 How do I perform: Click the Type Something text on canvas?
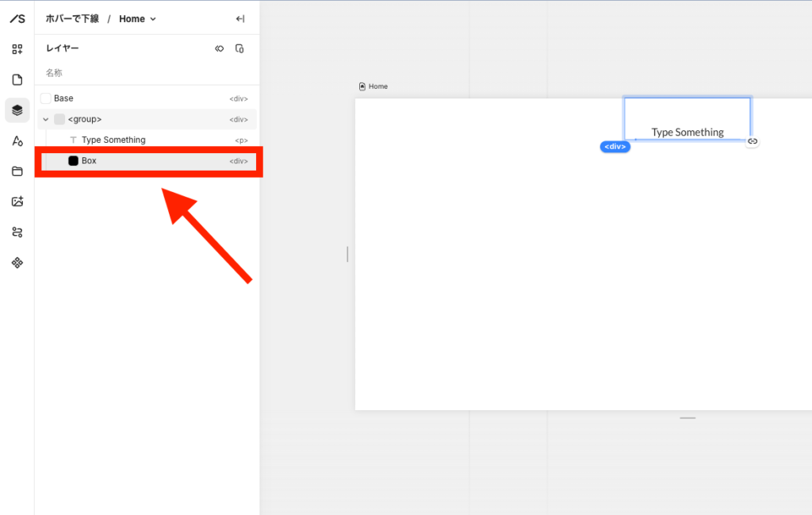point(688,133)
